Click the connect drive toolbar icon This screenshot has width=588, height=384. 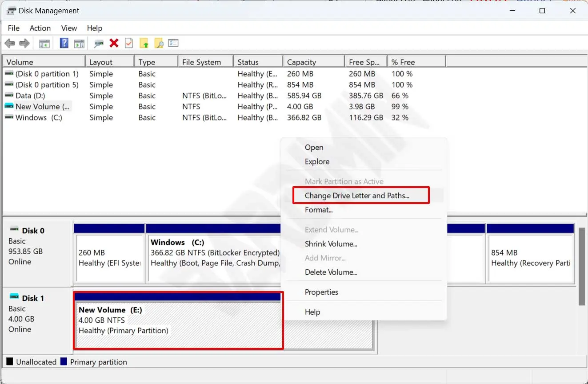tap(99, 43)
